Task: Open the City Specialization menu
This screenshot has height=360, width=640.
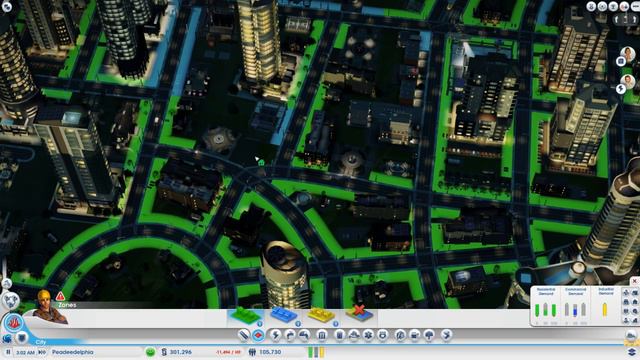Action: point(447,336)
